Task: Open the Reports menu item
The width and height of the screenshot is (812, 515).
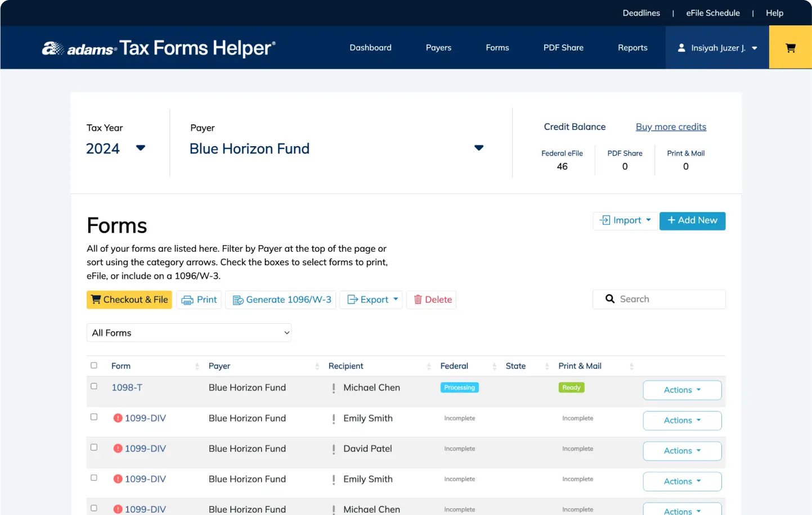Action: pos(632,48)
